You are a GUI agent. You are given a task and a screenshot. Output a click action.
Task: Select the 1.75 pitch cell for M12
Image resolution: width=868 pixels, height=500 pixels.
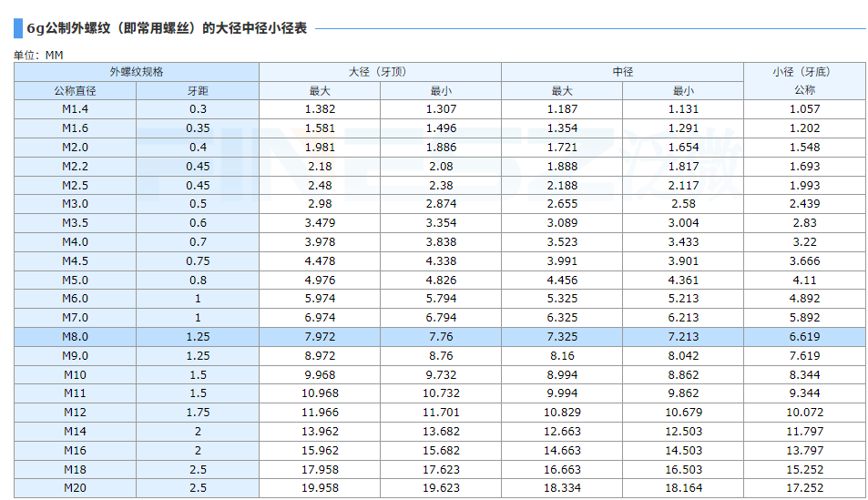pyautogui.click(x=198, y=413)
